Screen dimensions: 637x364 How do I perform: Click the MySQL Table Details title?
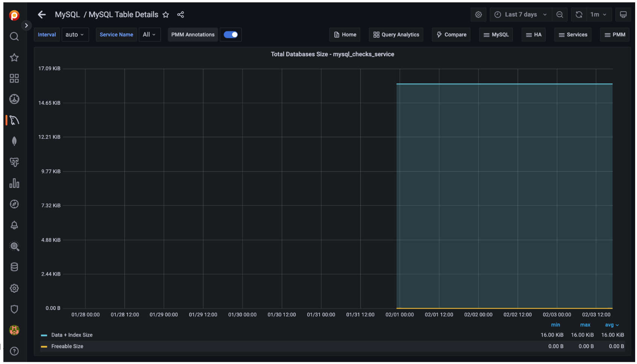pyautogui.click(x=123, y=15)
